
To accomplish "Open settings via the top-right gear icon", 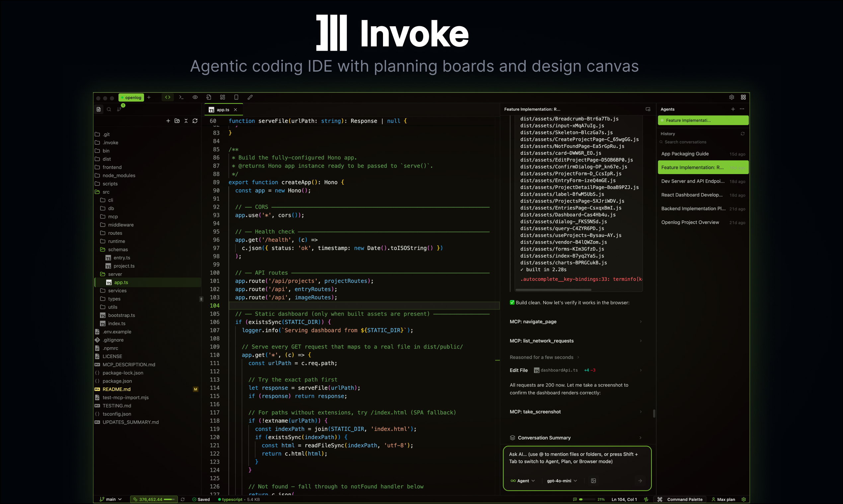I will pyautogui.click(x=731, y=97).
